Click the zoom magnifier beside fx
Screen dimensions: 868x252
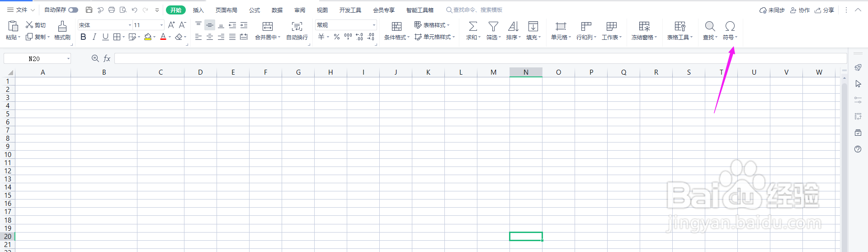(x=95, y=58)
